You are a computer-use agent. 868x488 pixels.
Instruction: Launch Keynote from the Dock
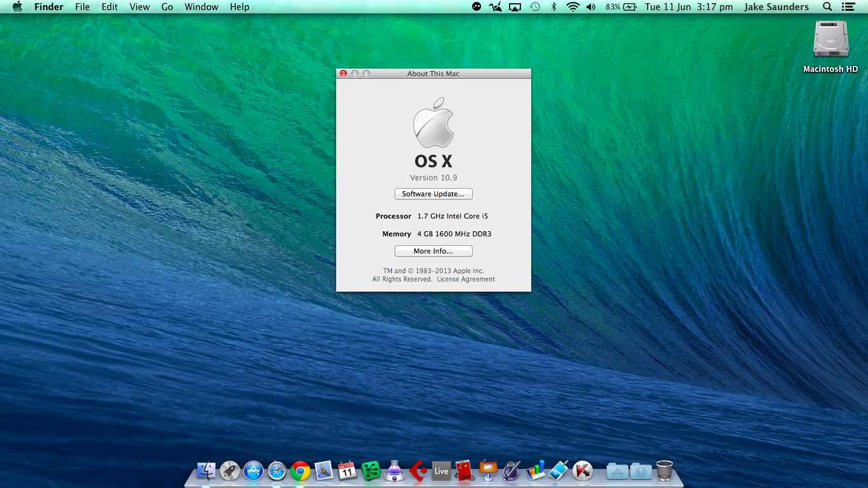(488, 471)
